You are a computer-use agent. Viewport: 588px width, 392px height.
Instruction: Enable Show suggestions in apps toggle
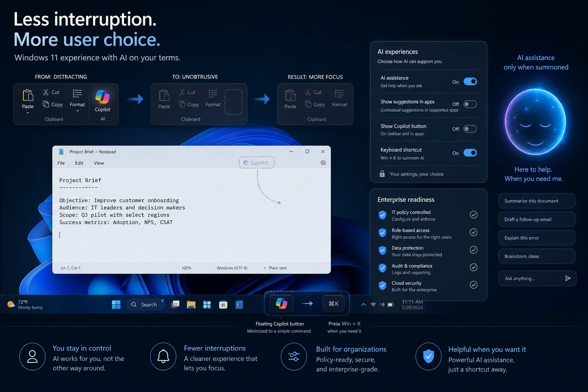coord(470,104)
